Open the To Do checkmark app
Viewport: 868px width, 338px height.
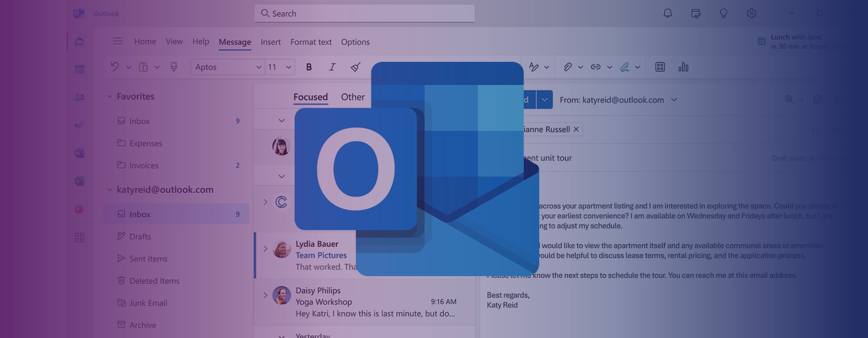pyautogui.click(x=79, y=125)
